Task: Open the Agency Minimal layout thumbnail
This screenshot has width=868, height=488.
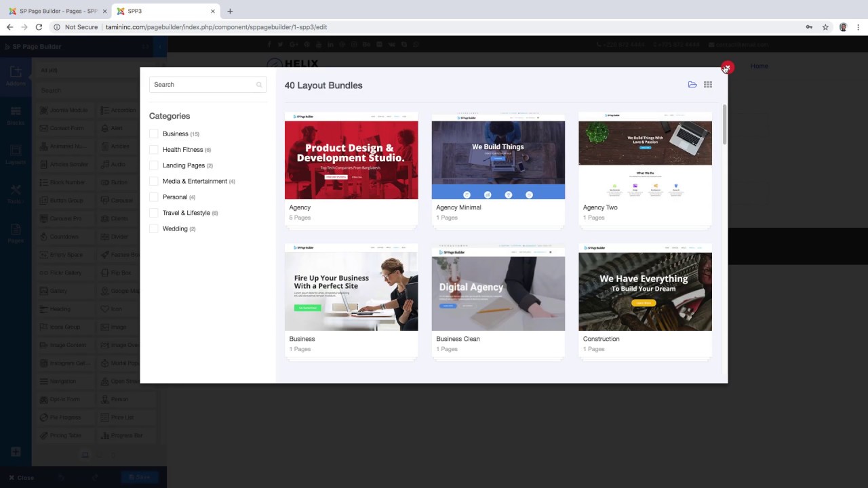Action: [x=498, y=156]
